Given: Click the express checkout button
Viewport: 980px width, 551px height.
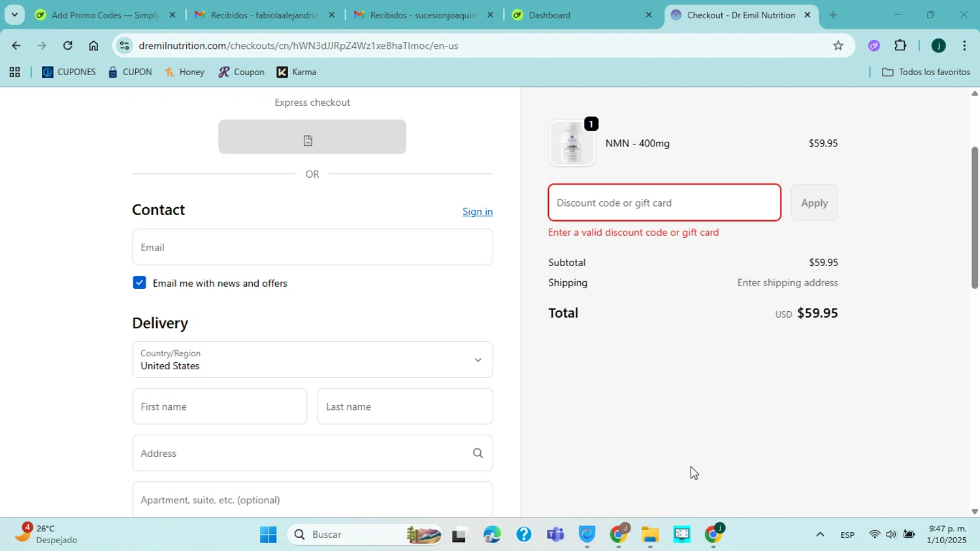Looking at the screenshot, I should point(312,137).
